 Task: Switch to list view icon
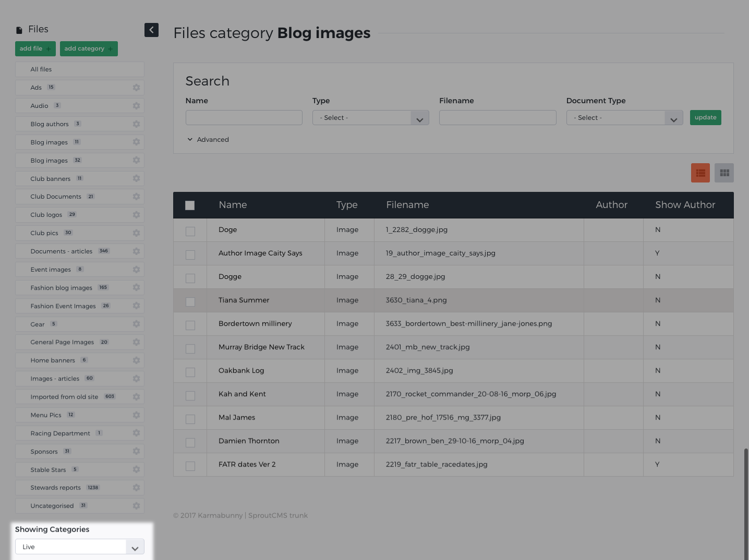(700, 173)
